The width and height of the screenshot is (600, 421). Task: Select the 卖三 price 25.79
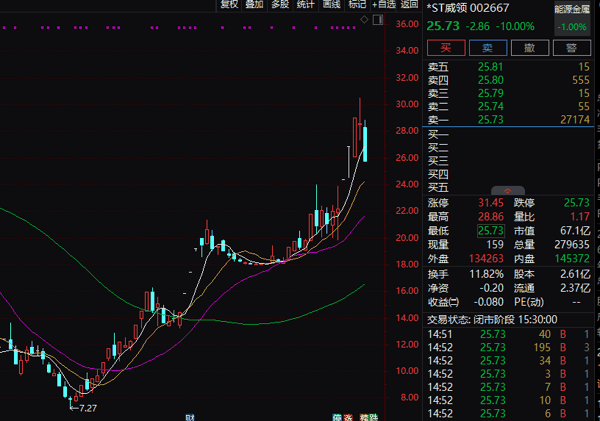[491, 93]
